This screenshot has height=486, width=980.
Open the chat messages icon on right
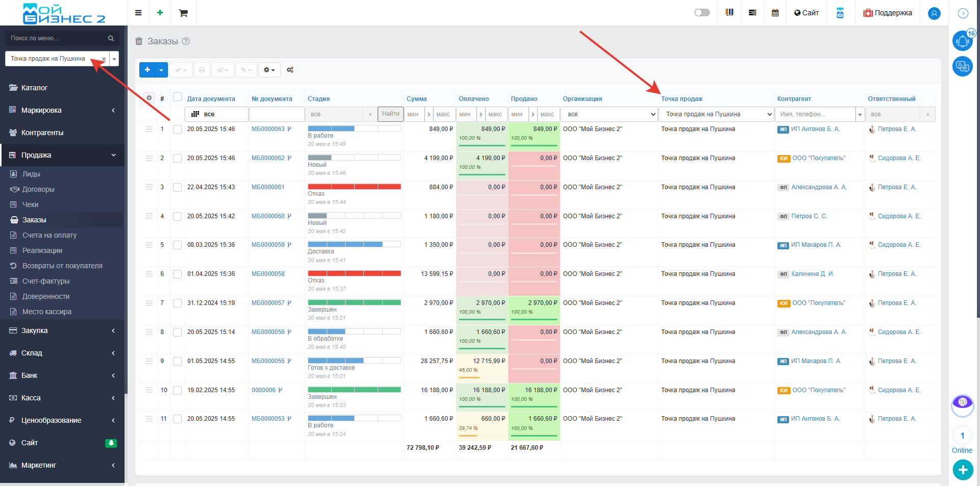962,66
